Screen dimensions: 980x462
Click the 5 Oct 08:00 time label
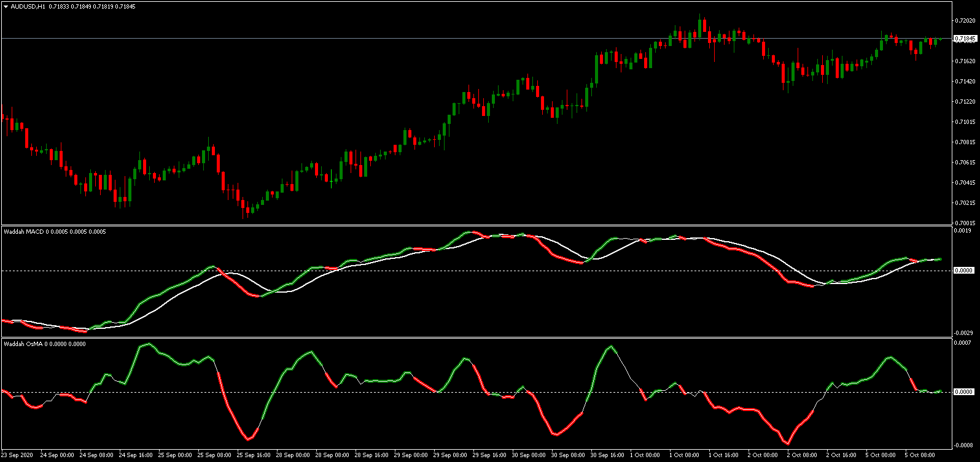pos(920,455)
